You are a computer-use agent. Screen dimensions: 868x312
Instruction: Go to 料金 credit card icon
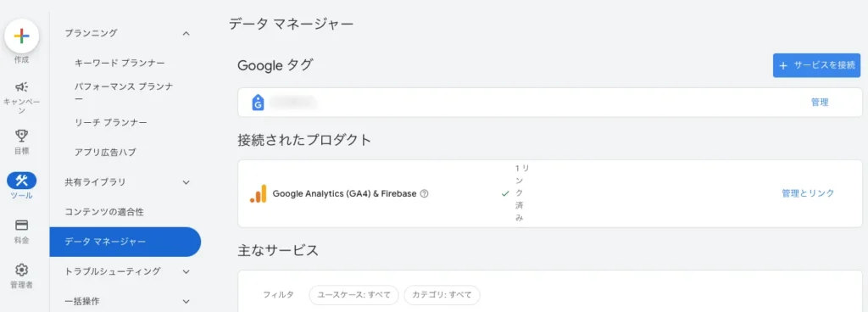[x=21, y=226]
